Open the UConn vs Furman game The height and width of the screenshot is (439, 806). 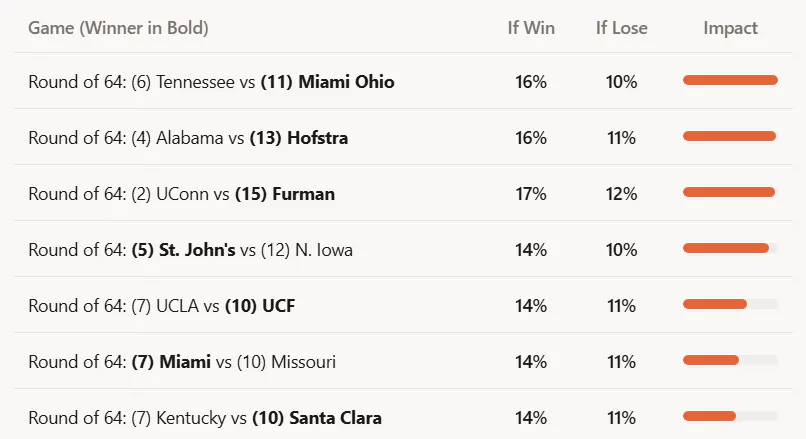pyautogui.click(x=402, y=193)
